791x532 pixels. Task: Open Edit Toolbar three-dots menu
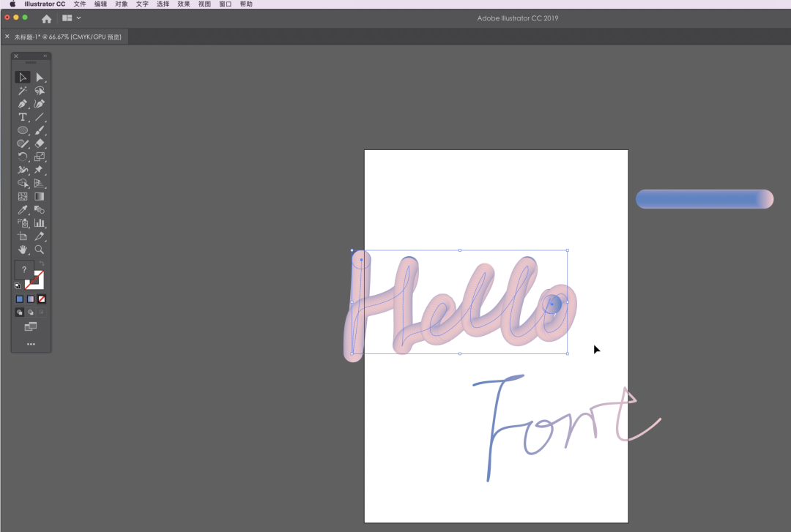[31, 344]
